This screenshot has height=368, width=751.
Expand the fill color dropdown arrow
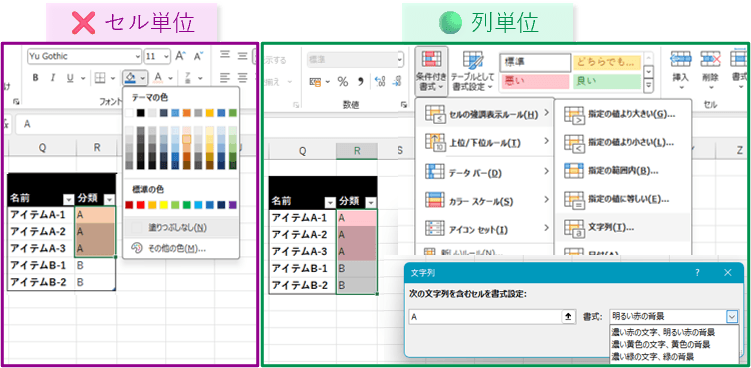coord(143,78)
